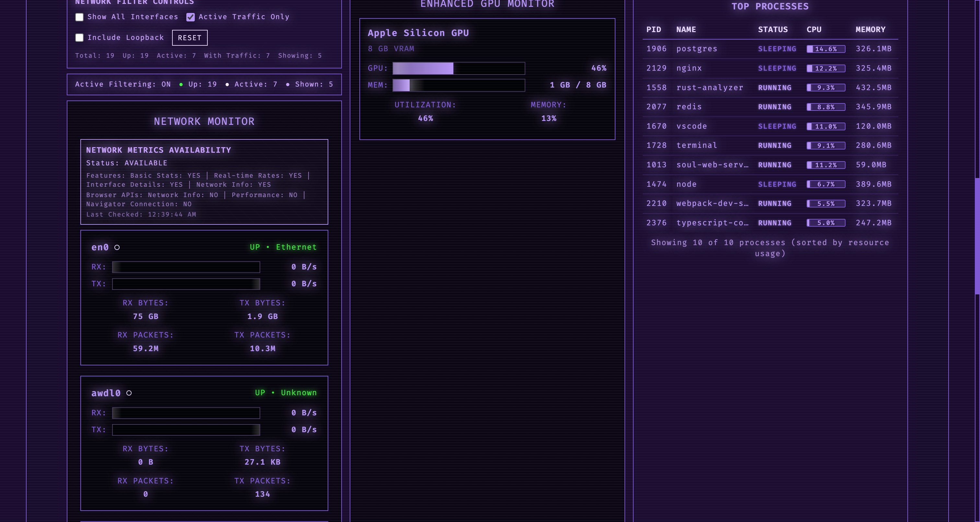The height and width of the screenshot is (522, 980).
Task: Click the en0 RX rate bar
Action: pyautogui.click(x=186, y=267)
